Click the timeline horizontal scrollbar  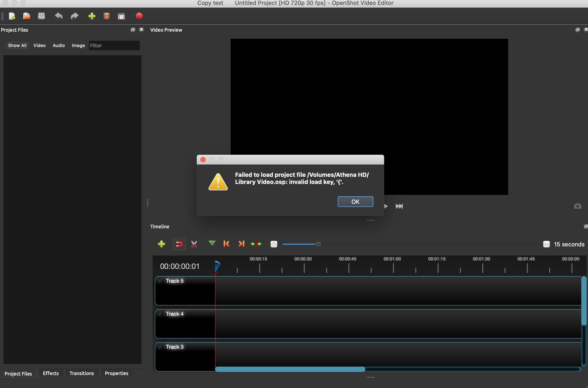click(290, 369)
